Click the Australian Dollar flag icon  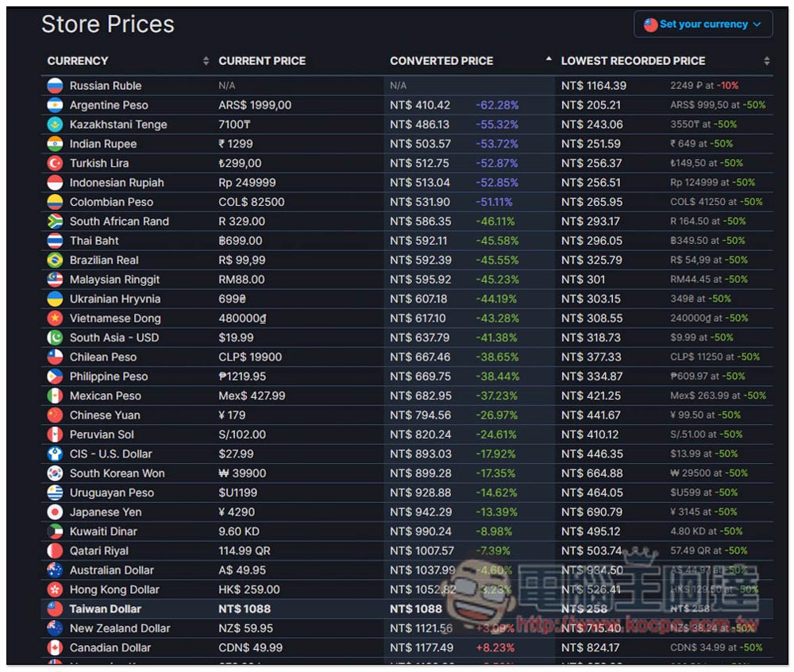(55, 570)
